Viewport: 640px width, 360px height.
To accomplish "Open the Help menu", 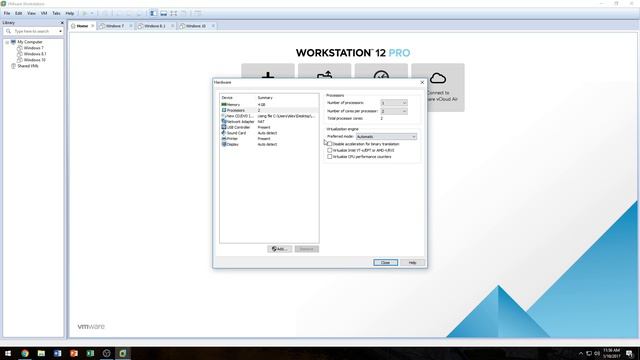I will pyautogui.click(x=70, y=13).
